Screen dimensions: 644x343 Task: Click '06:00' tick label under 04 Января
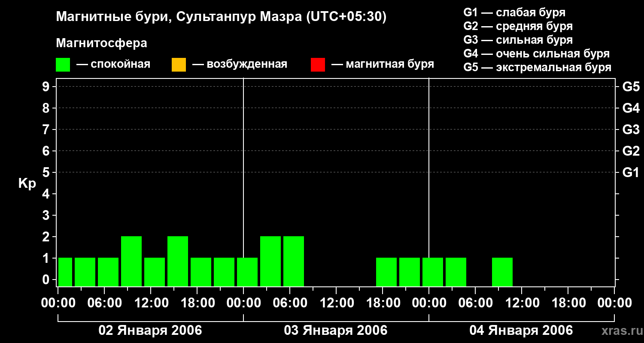[475, 303]
